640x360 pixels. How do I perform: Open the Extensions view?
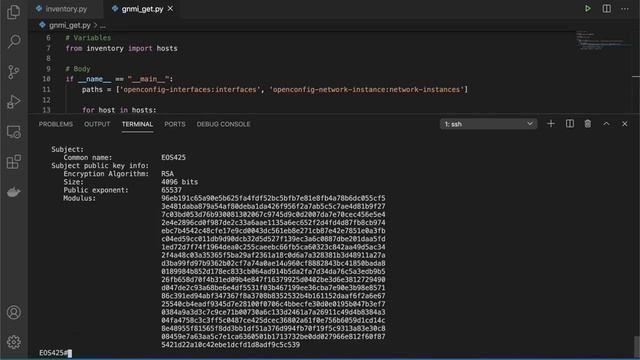(x=13, y=162)
